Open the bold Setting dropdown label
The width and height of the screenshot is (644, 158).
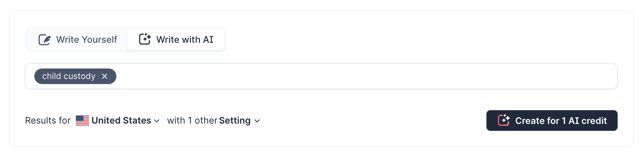[x=235, y=120]
